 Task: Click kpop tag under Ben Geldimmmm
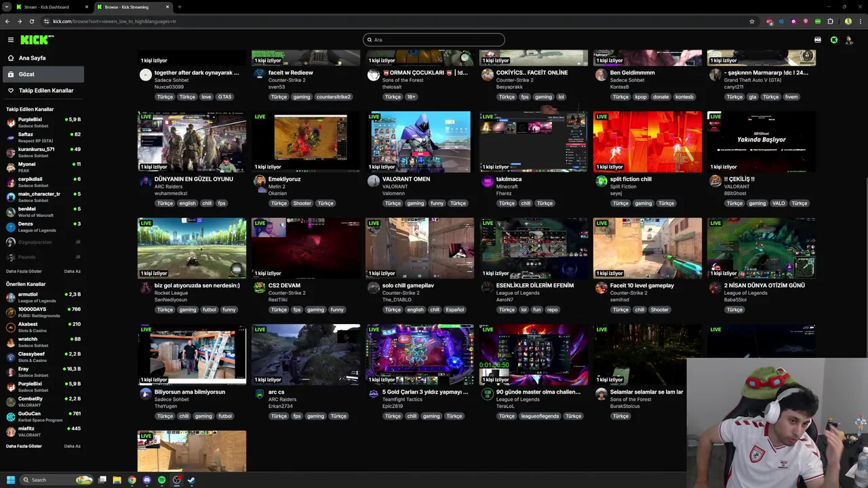pos(641,97)
